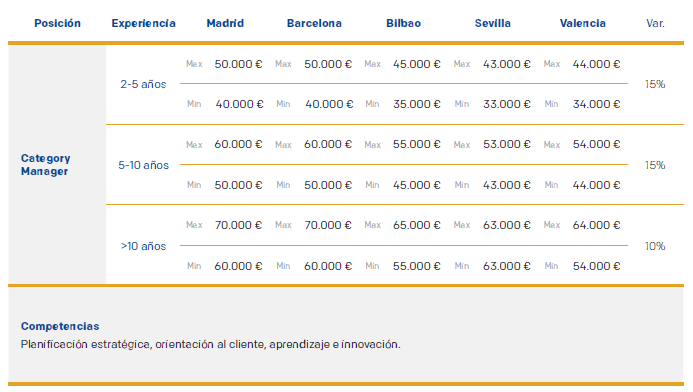Click the Posición column header
The image size is (693, 392).
click(x=57, y=23)
